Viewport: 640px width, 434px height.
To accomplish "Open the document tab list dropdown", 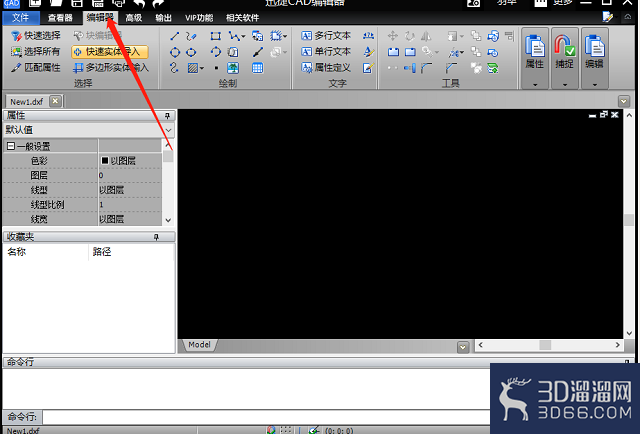I will [624, 101].
